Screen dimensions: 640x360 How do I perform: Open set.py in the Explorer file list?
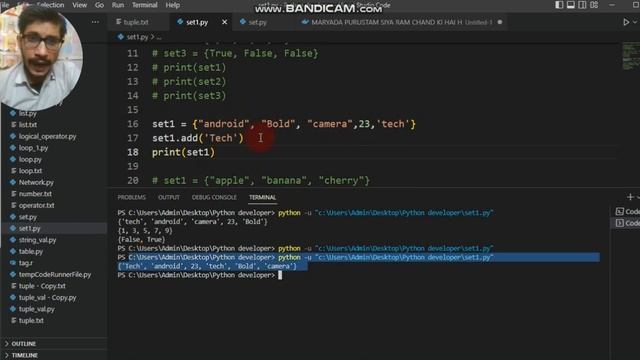click(28, 217)
